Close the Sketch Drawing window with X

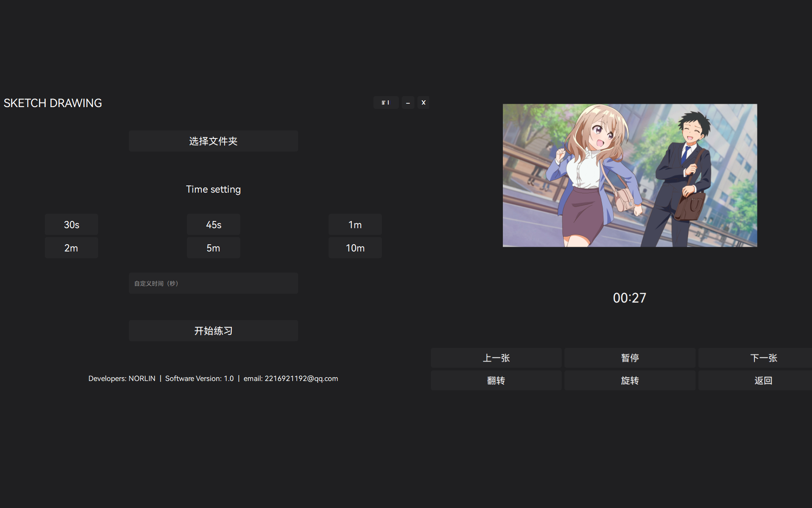point(423,102)
